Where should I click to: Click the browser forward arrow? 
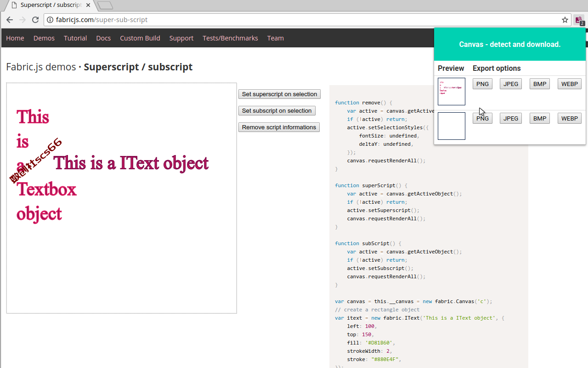click(22, 20)
